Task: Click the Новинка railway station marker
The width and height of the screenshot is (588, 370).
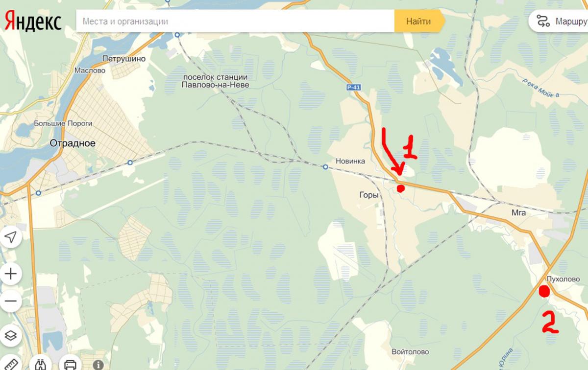Action: [x=325, y=167]
